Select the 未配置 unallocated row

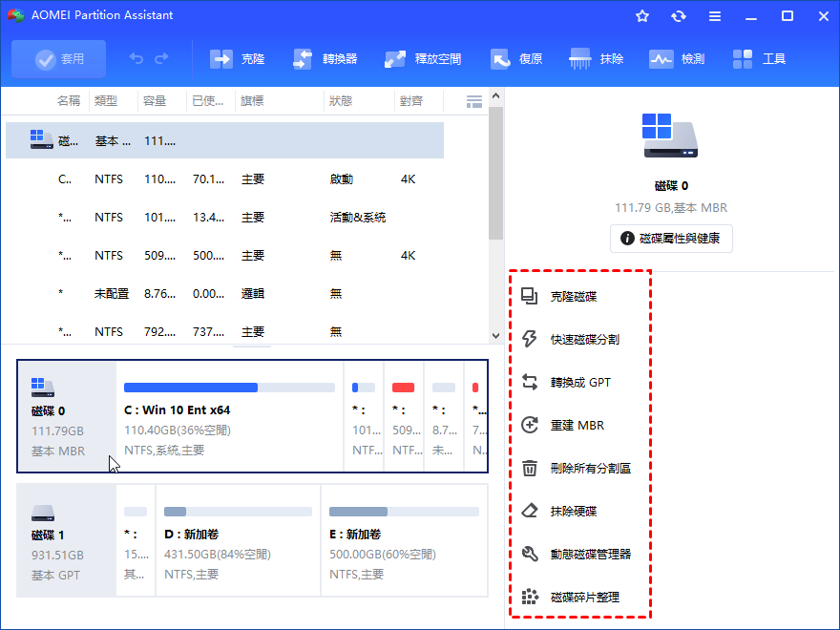[224, 294]
